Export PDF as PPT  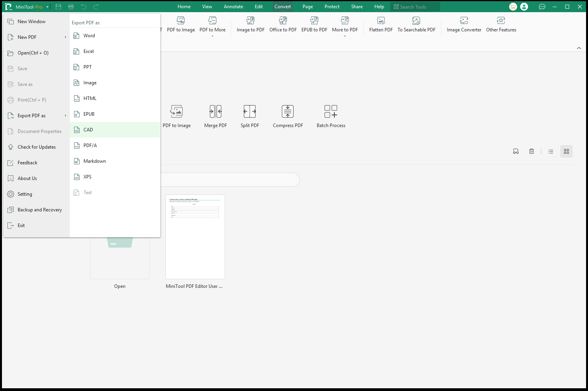pyautogui.click(x=115, y=67)
